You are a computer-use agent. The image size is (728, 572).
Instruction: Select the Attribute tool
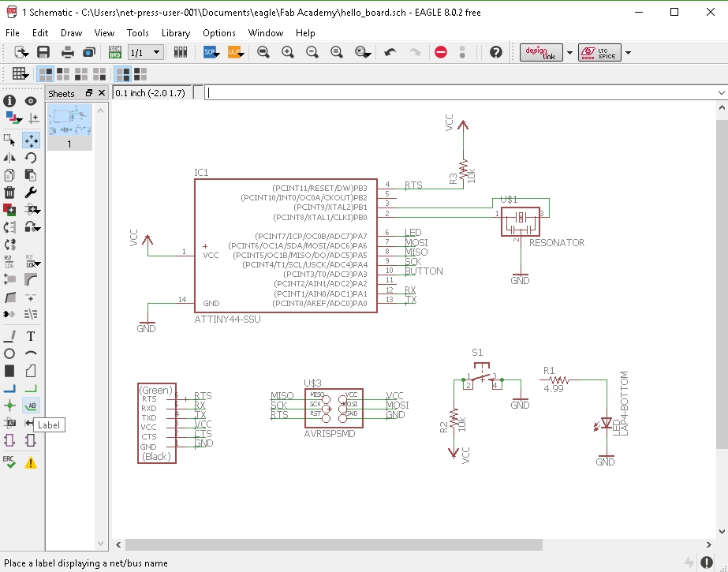point(9,423)
